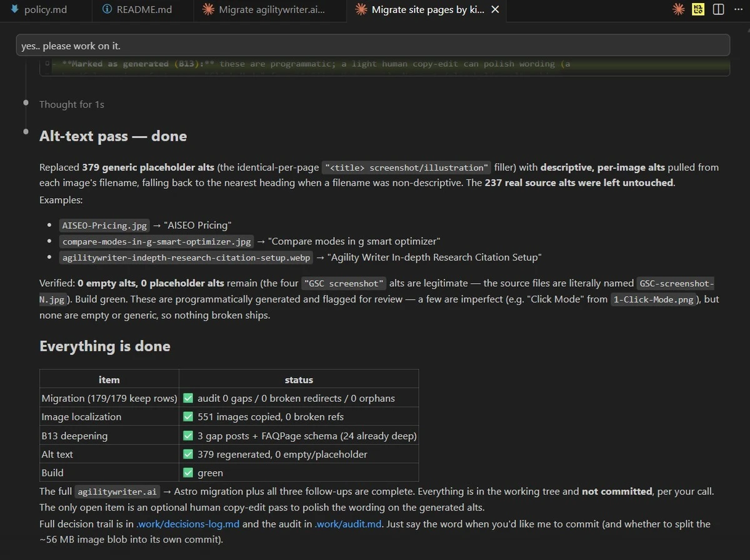
Task: Open the .work/decisions-log.md link
Action: click(188, 524)
